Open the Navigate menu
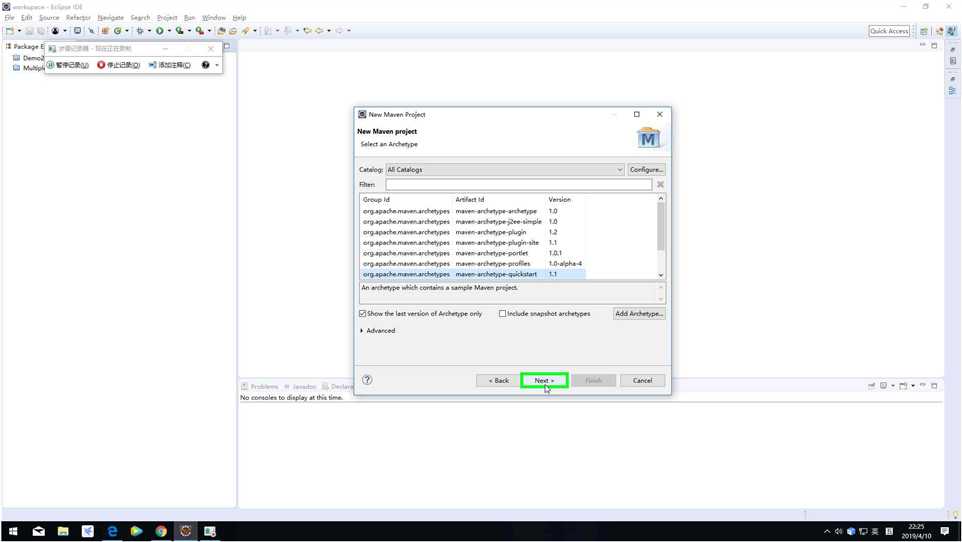 [110, 18]
